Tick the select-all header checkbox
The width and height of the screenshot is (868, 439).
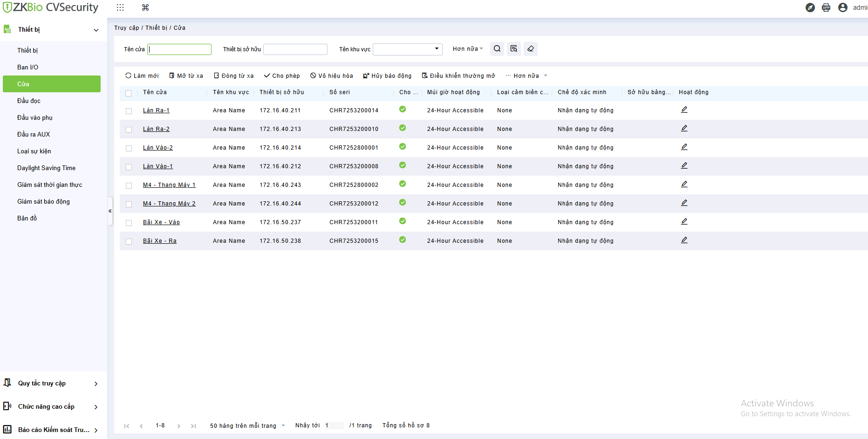pos(129,93)
